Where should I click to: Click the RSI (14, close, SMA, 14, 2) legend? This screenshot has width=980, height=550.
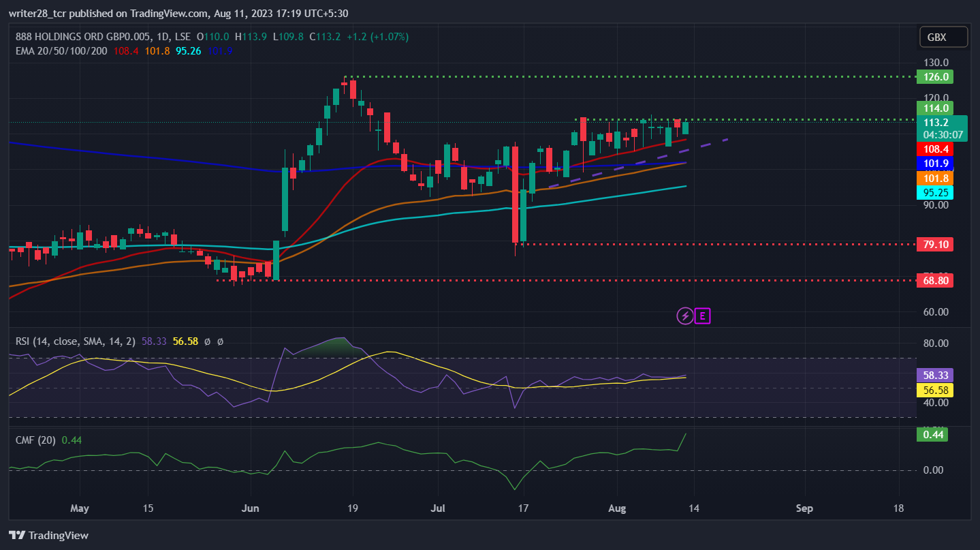(x=76, y=341)
